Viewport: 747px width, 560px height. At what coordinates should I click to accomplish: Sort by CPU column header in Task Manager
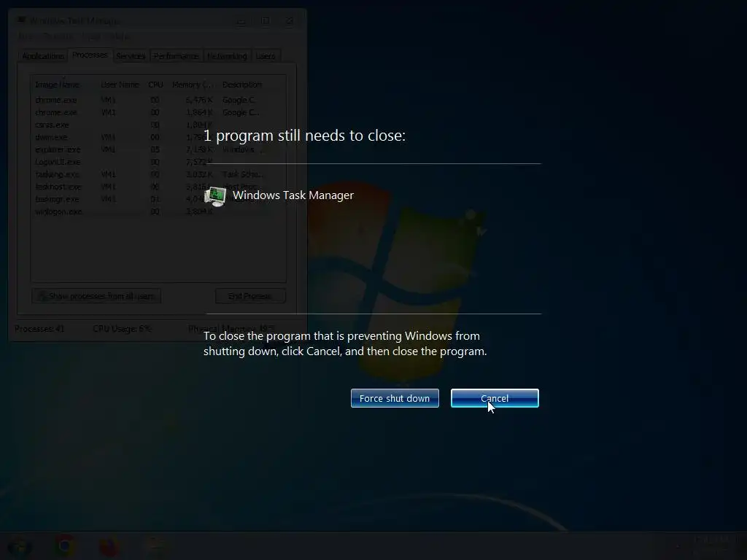point(156,85)
